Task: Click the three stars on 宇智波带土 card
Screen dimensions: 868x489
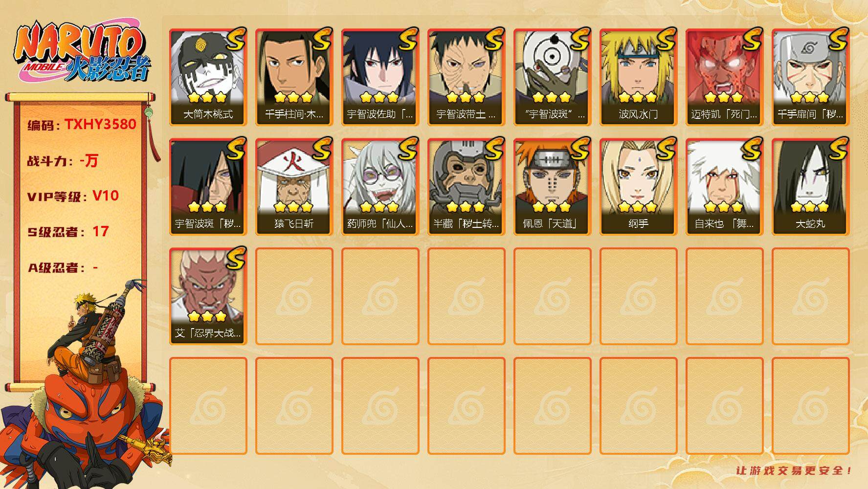Action: tap(466, 97)
